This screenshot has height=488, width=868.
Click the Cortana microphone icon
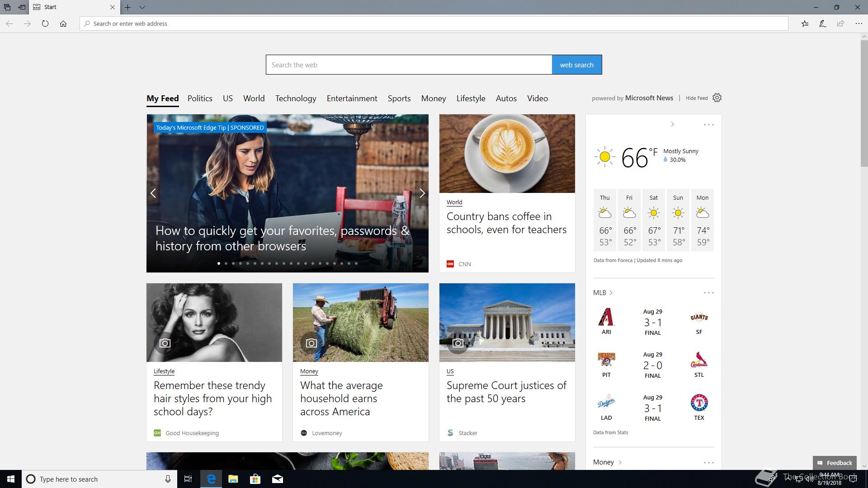[168, 479]
